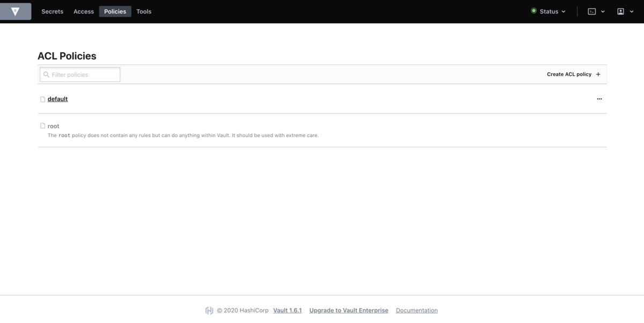Screen dimensions: 644x323
Task: Open the Secrets navigation tab
Action: [x=52, y=11]
